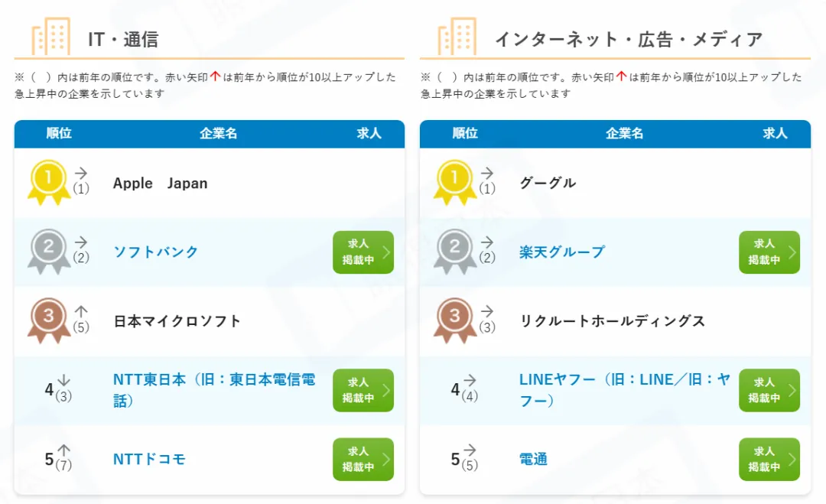Click rank number 5 beside 電通
The height and width of the screenshot is (504, 826).
[x=455, y=459]
